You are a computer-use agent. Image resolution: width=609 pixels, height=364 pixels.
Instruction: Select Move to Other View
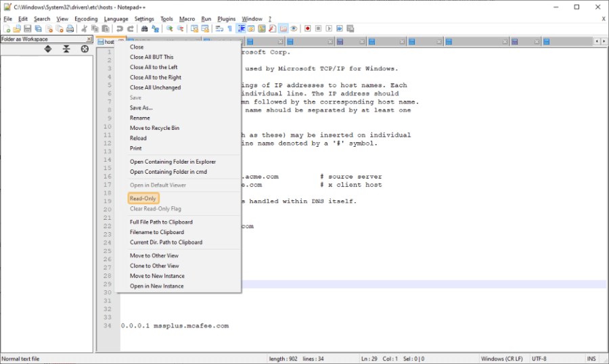coord(154,256)
